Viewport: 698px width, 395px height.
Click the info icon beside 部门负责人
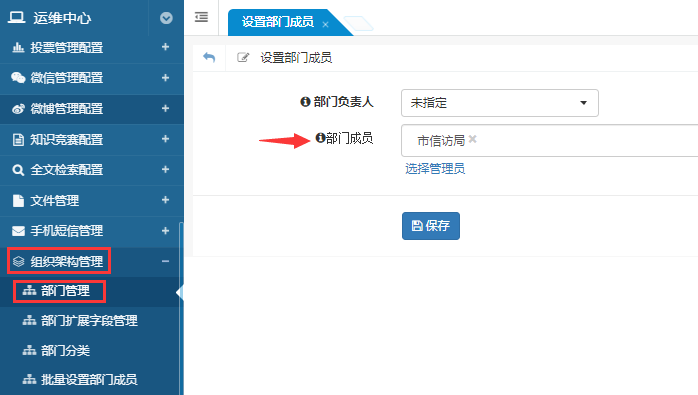[305, 102]
